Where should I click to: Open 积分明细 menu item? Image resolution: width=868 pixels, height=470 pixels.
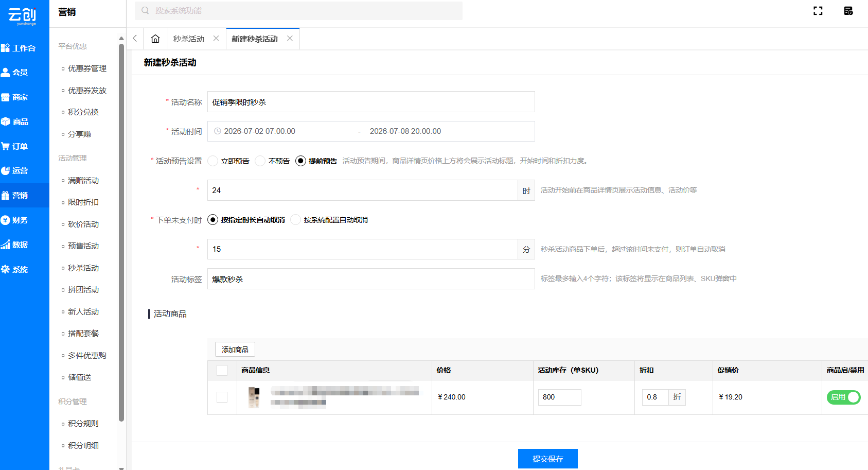point(83,446)
